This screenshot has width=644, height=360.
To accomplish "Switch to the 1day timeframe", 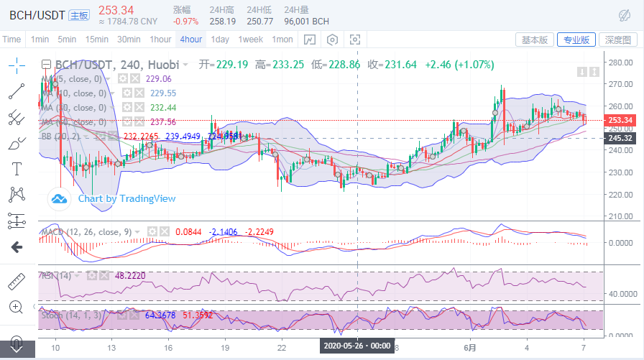I will 220,40.
